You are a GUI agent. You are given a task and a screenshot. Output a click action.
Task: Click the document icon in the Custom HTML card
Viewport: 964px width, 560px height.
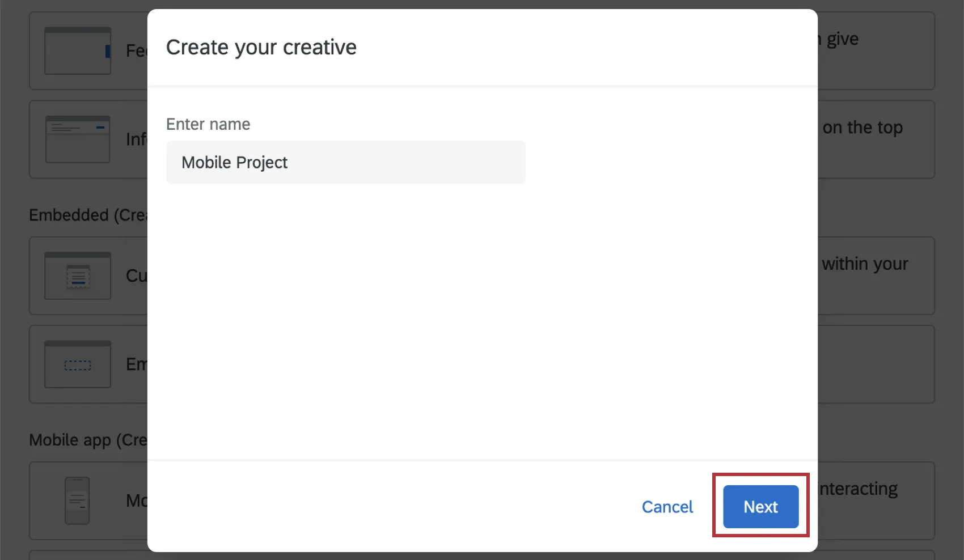tap(77, 275)
